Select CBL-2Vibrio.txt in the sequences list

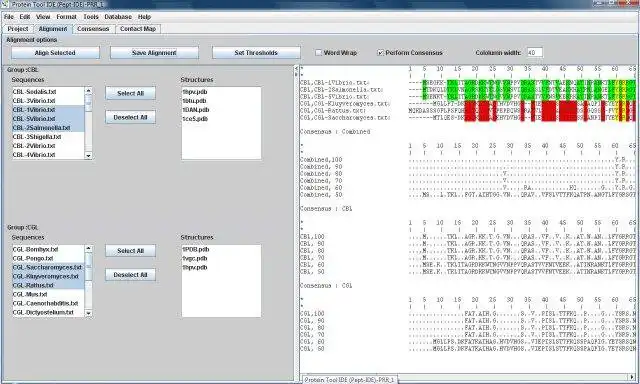coord(48,146)
